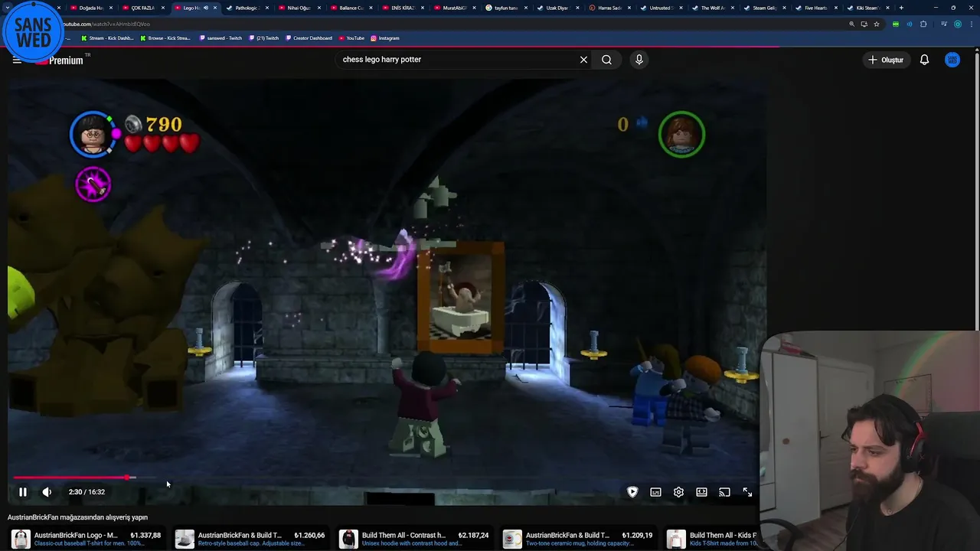980x551 pixels.
Task: Switch to the 'Kiki Steam' tab
Action: [867, 8]
